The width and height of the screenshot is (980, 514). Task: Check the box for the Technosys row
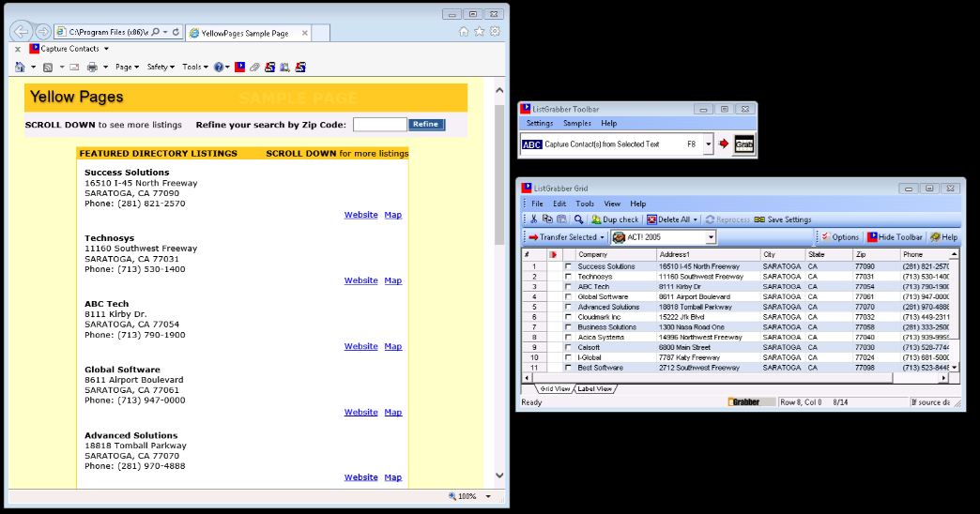point(568,277)
